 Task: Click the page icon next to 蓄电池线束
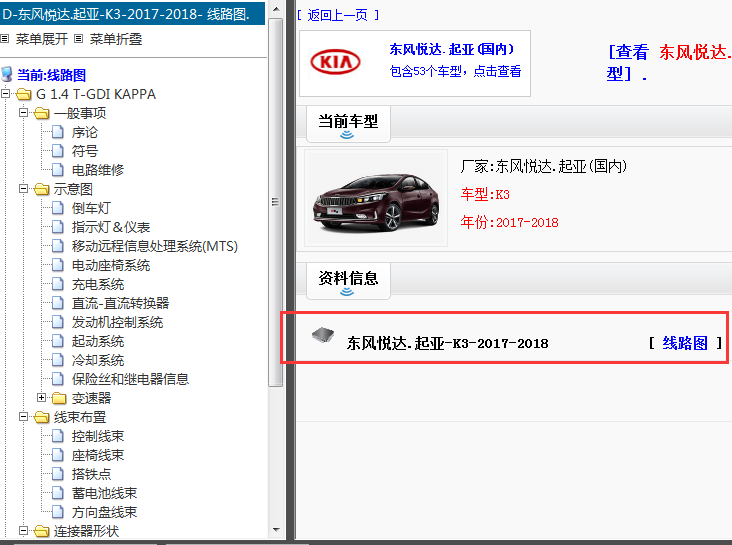click(57, 493)
